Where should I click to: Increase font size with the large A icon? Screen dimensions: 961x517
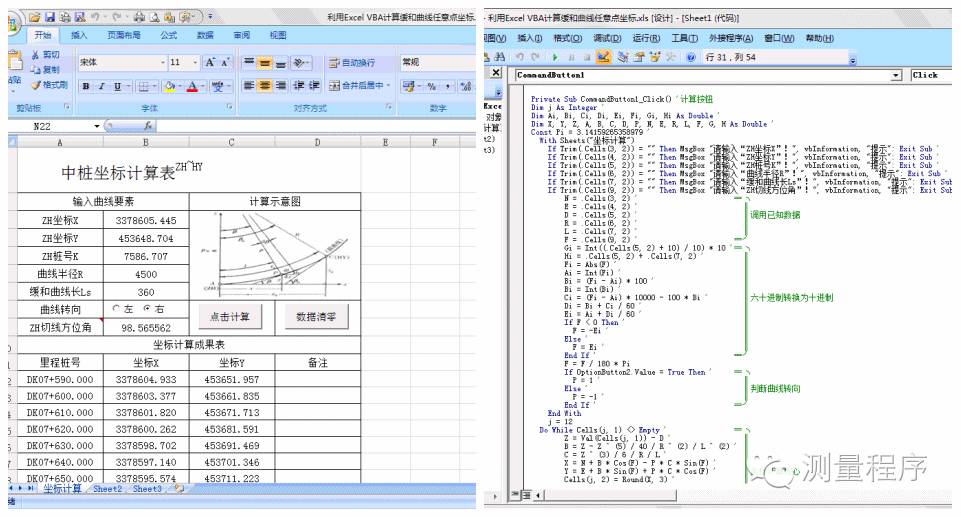click(210, 62)
